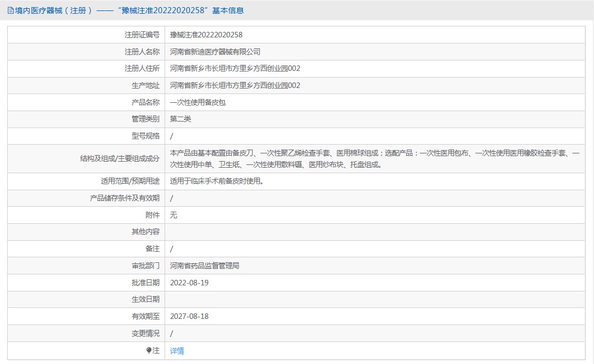Click the page header title 基本信息
The image size is (594, 364).
[x=228, y=10]
